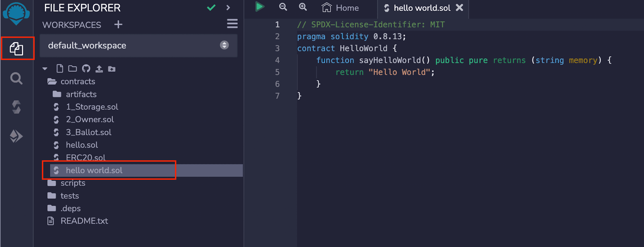Open the workspaces hamburger menu
Screen dimensions: 644x247
232,24
